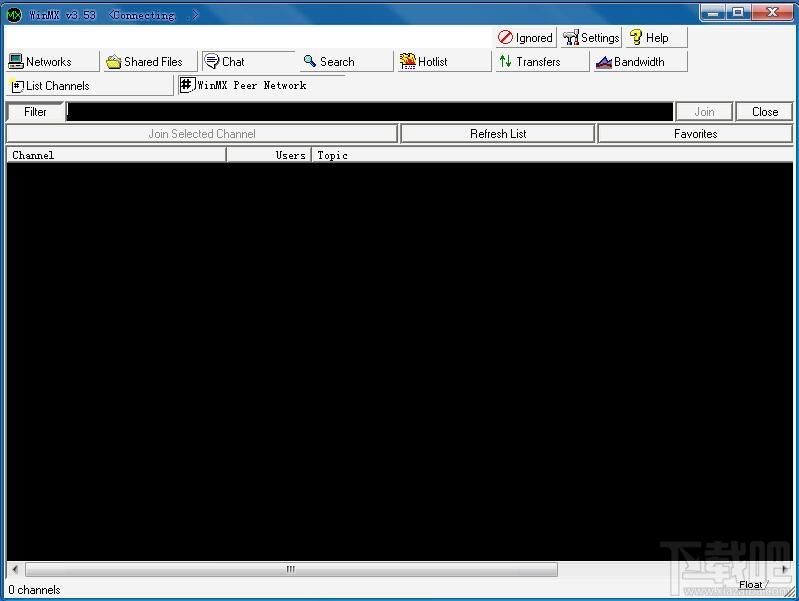The image size is (799, 601).
Task: Click Close beside the Join button
Action: (x=764, y=112)
